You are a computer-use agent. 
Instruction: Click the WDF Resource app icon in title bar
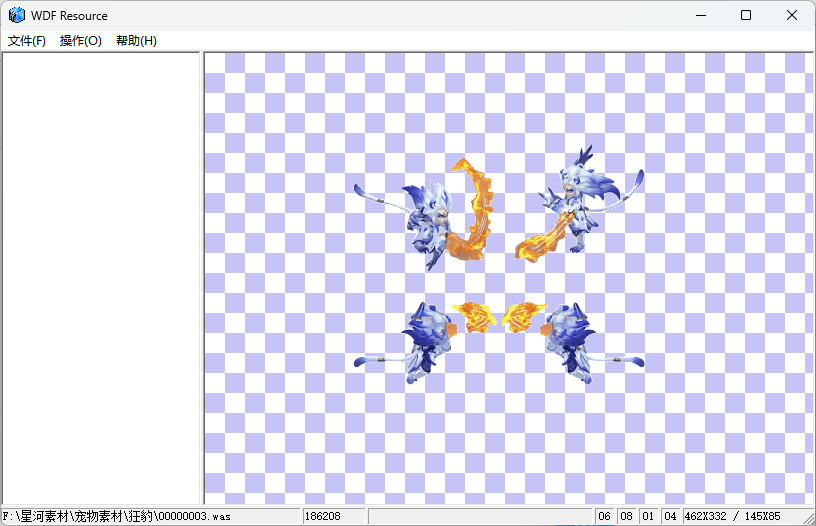click(x=17, y=15)
